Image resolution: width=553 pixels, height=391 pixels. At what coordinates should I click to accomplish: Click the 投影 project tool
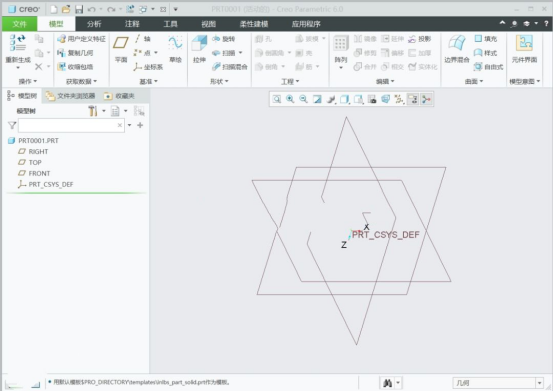click(420, 39)
